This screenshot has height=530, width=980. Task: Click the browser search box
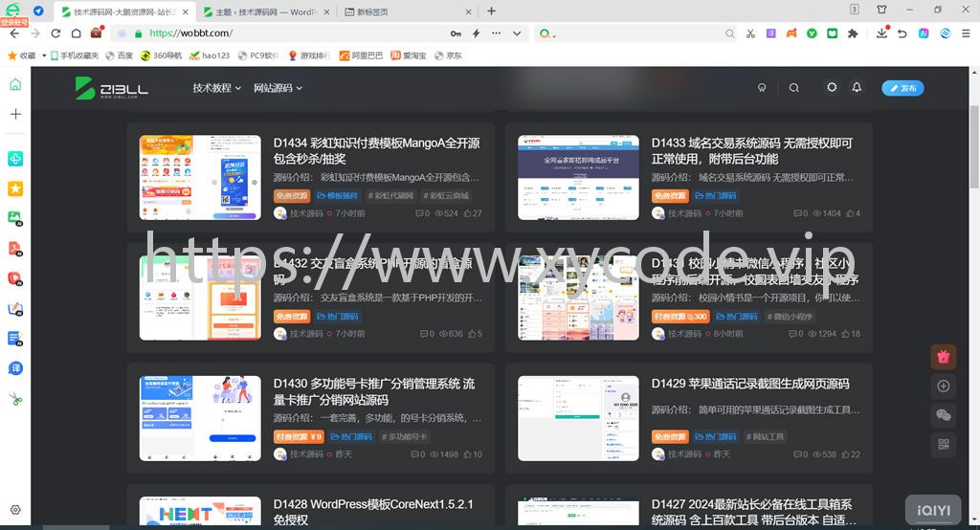pos(636,33)
